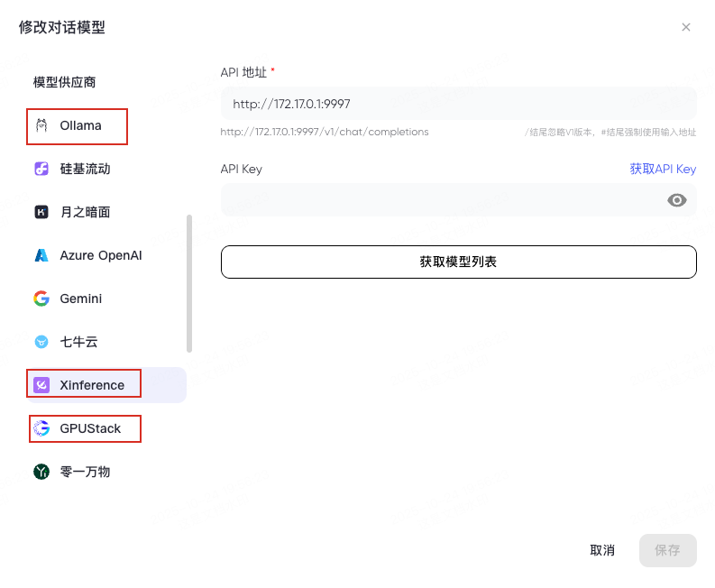The height and width of the screenshot is (588, 715).
Task: Click the 硅基流动 purple icon
Action: 41,169
